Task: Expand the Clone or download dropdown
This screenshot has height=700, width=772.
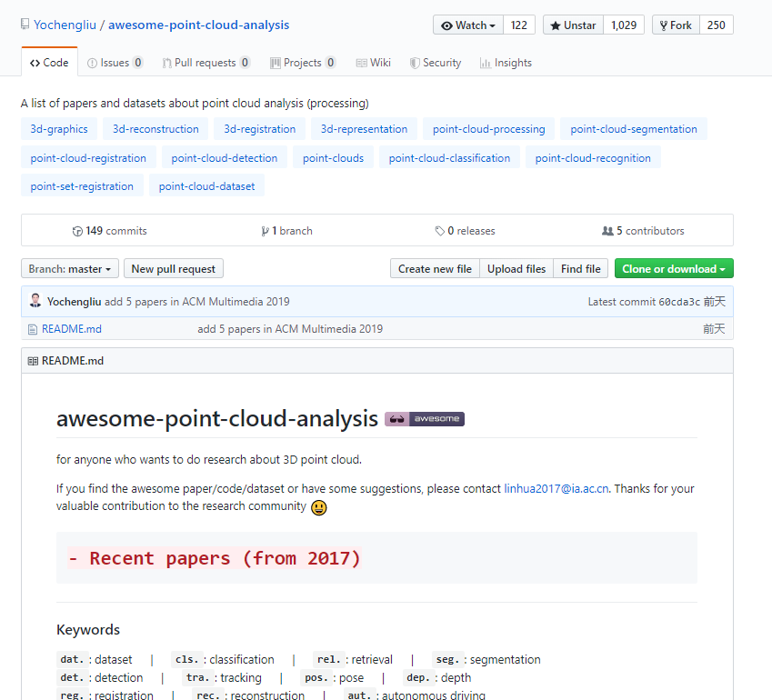Action: click(x=674, y=269)
